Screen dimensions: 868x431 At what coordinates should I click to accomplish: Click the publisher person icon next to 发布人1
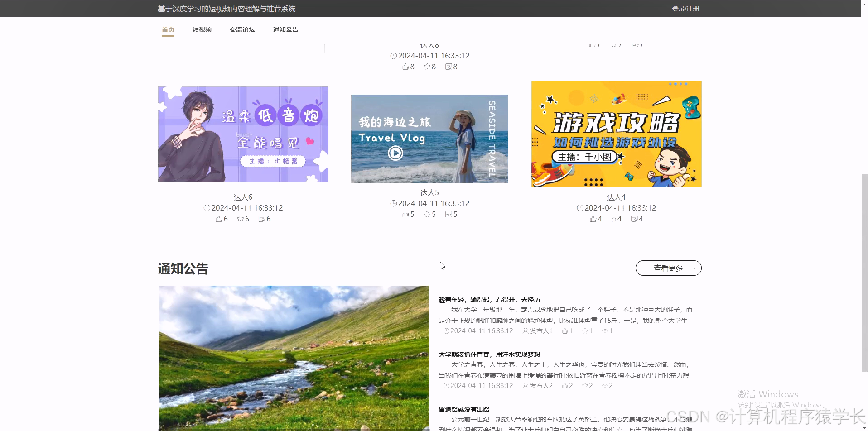525,331
